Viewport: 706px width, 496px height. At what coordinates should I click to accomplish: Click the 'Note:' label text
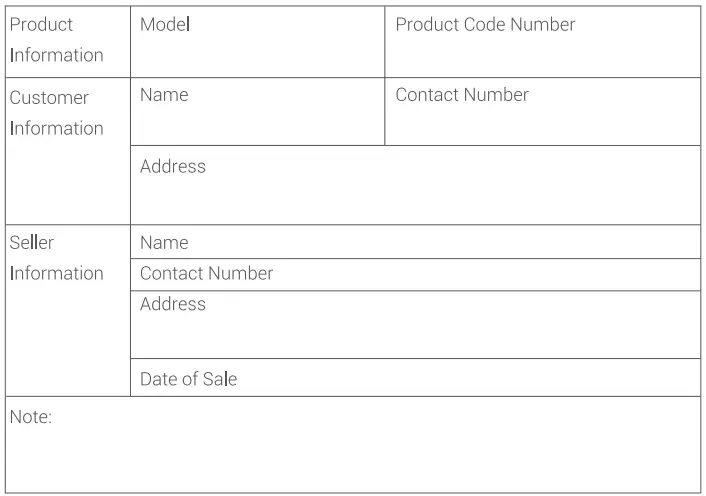tap(30, 417)
